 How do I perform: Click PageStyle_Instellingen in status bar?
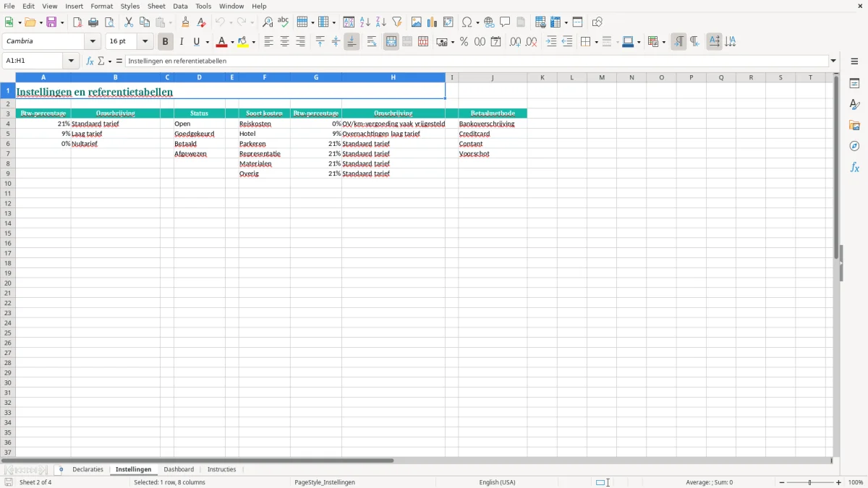[325, 482]
